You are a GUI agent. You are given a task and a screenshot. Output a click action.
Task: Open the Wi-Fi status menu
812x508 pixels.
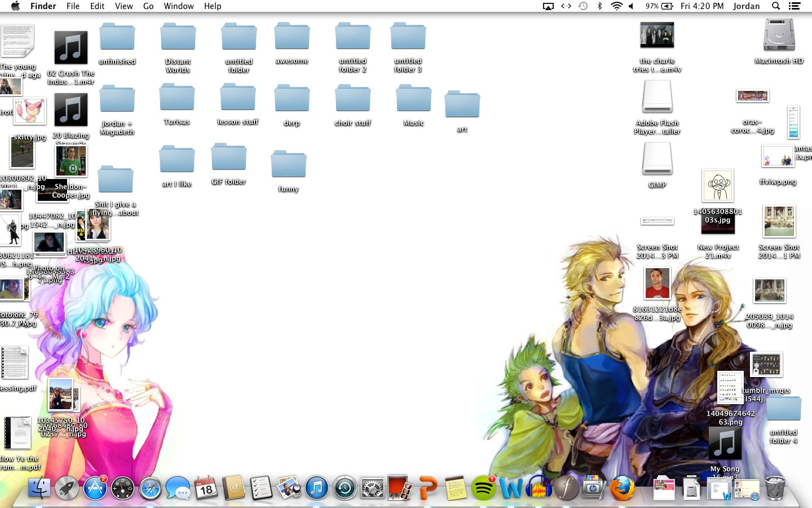616,6
